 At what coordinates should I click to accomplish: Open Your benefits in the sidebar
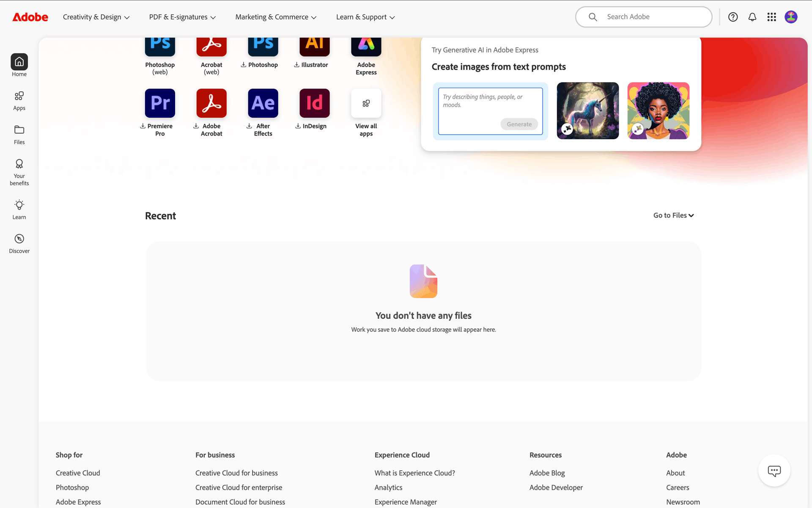coord(19,172)
